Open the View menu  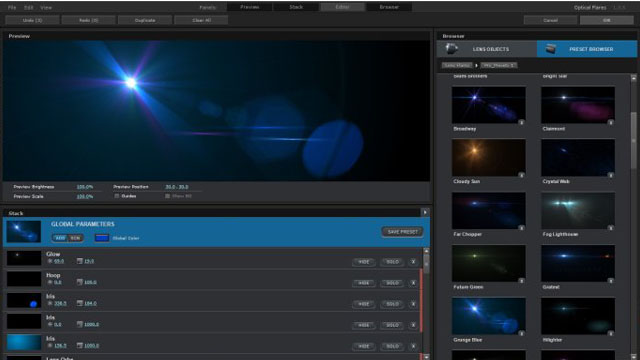46,7
